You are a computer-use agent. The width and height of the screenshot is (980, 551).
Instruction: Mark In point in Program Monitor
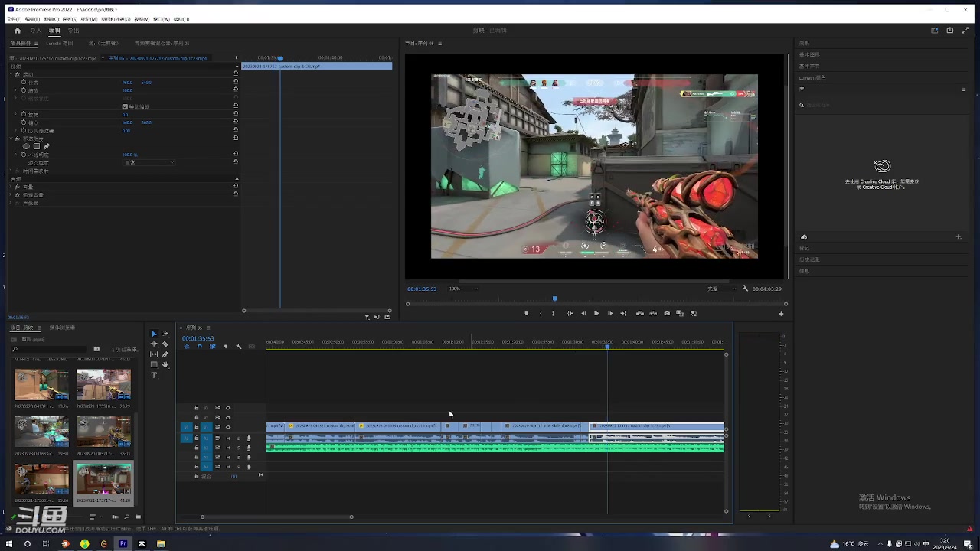pyautogui.click(x=541, y=313)
